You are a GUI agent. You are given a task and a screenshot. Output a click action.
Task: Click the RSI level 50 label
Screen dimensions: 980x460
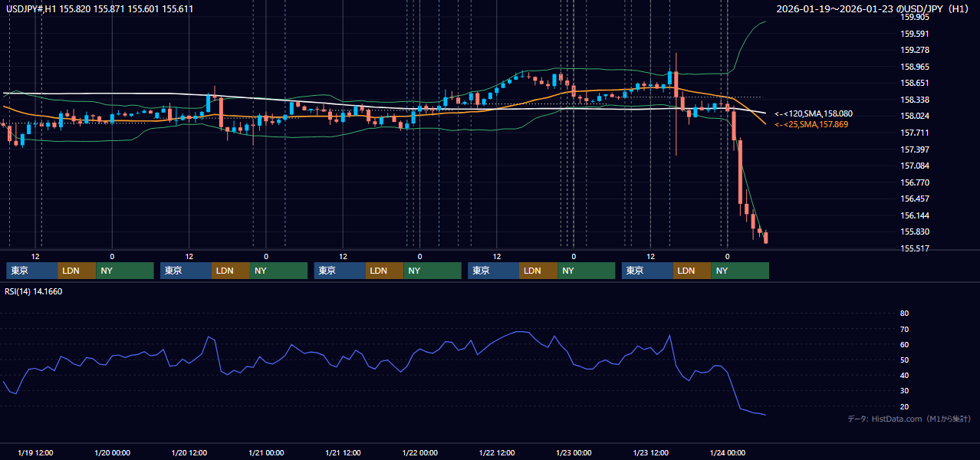[904, 360]
